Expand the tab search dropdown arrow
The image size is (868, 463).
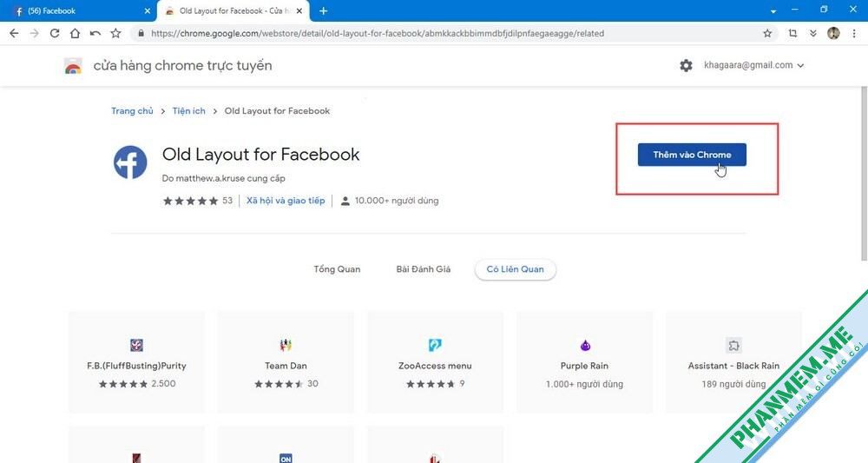tap(773, 11)
